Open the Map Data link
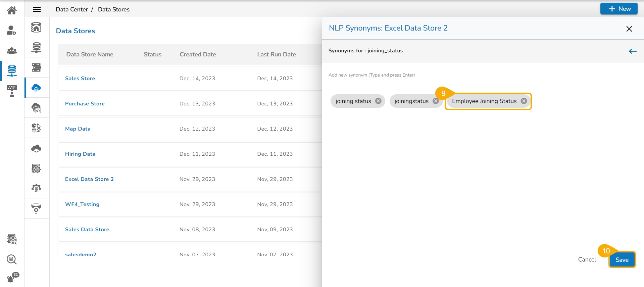 78,129
